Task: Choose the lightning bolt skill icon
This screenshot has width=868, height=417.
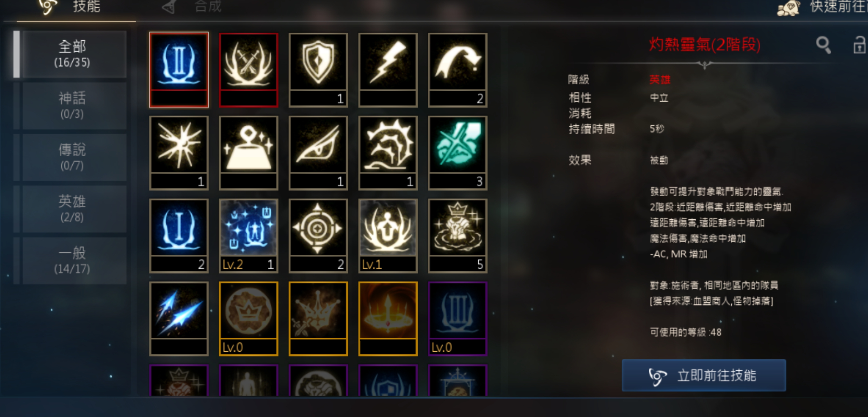Action: coord(388,70)
